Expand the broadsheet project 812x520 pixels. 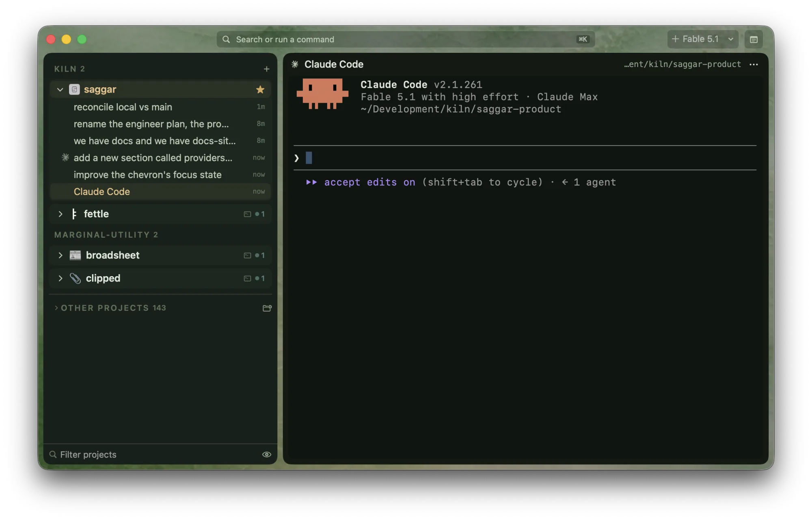(x=60, y=256)
